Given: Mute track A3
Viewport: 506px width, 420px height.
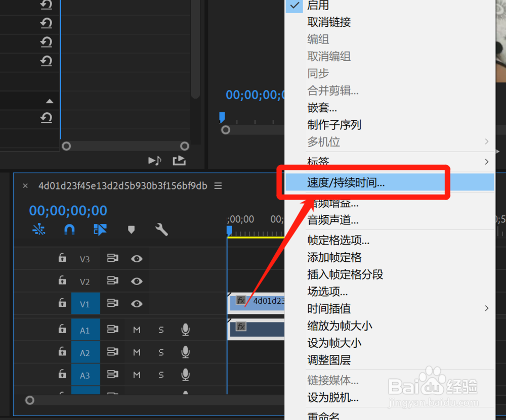Looking at the screenshot, I should pos(137,375).
